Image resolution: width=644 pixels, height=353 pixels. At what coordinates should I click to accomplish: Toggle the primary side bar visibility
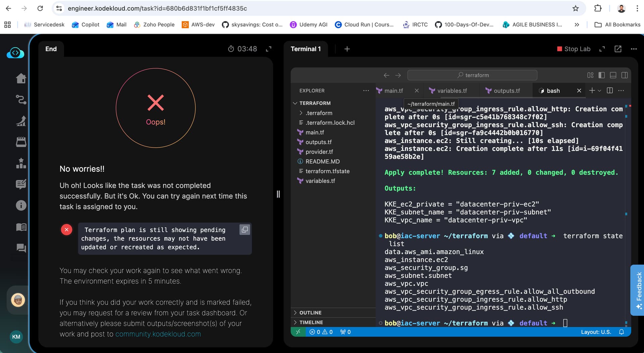pyautogui.click(x=601, y=75)
